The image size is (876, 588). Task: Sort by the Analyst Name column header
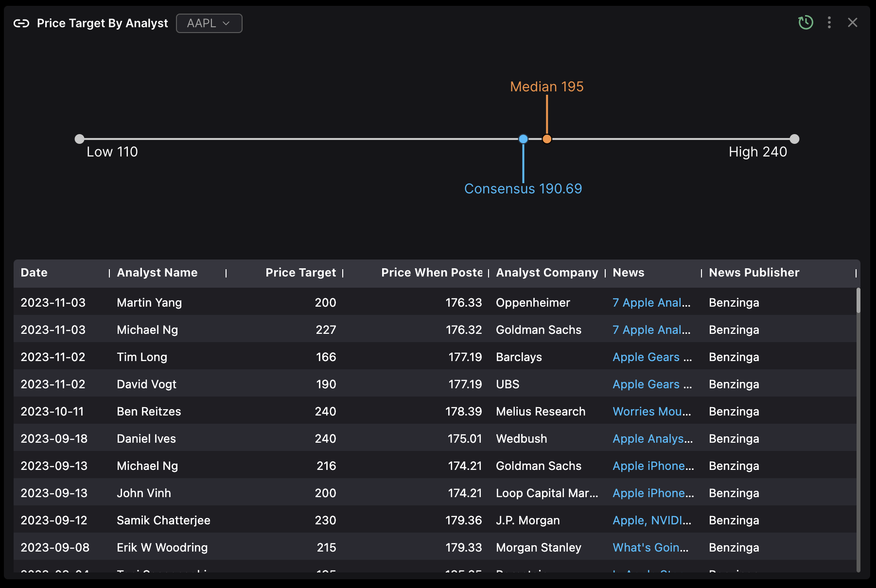pyautogui.click(x=157, y=273)
